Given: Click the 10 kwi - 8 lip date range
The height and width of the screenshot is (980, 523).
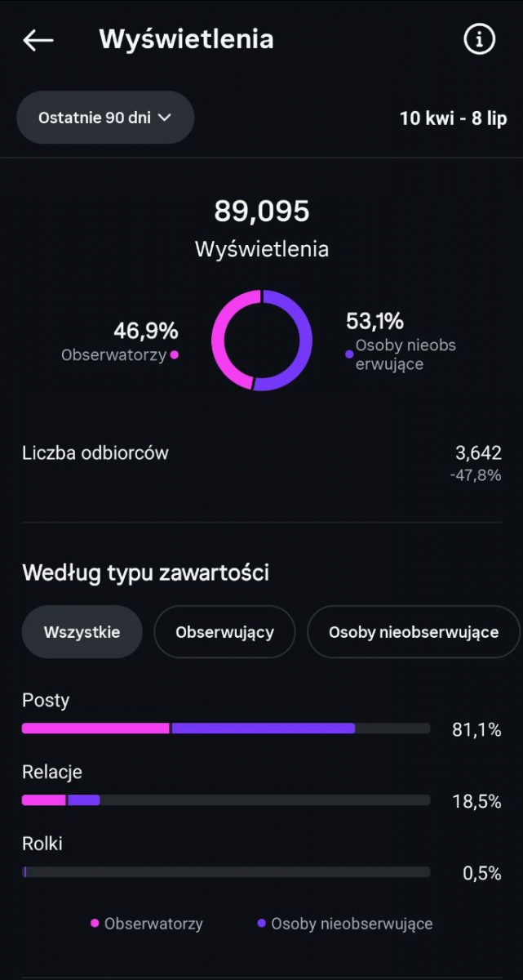Looking at the screenshot, I should [453, 118].
